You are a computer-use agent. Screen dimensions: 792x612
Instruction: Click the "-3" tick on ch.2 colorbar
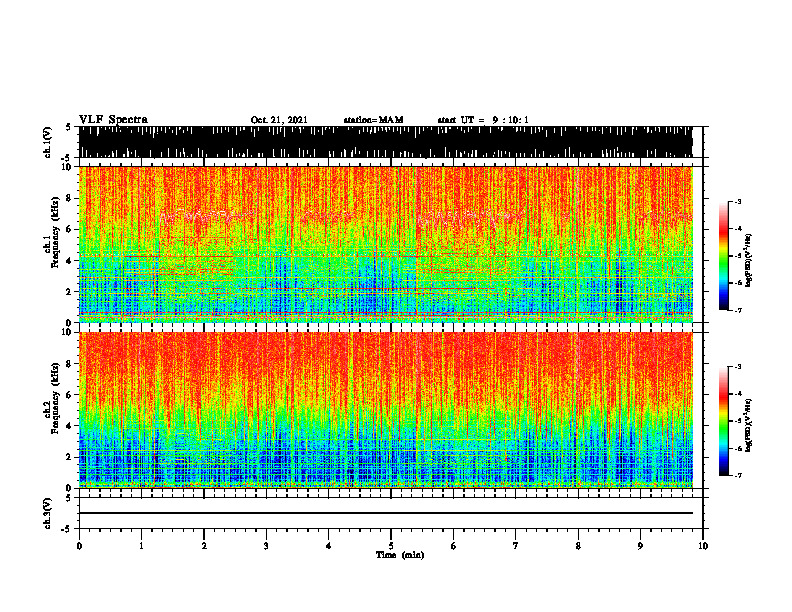pyautogui.click(x=737, y=367)
